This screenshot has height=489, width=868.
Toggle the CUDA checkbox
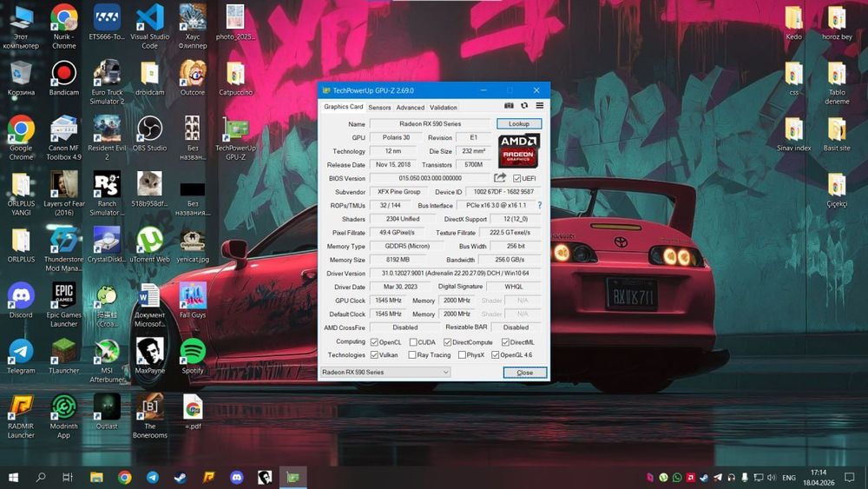pos(413,342)
